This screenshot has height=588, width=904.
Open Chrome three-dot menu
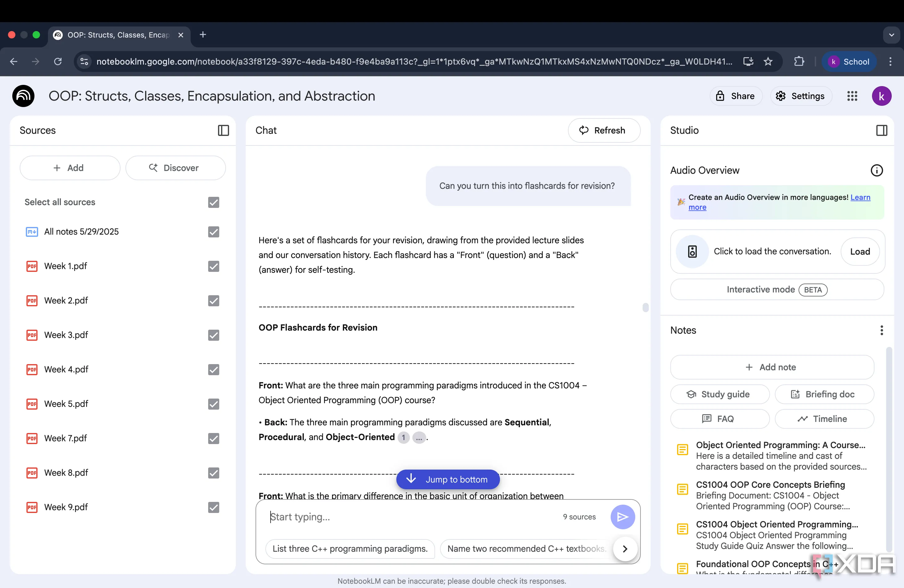pos(890,62)
